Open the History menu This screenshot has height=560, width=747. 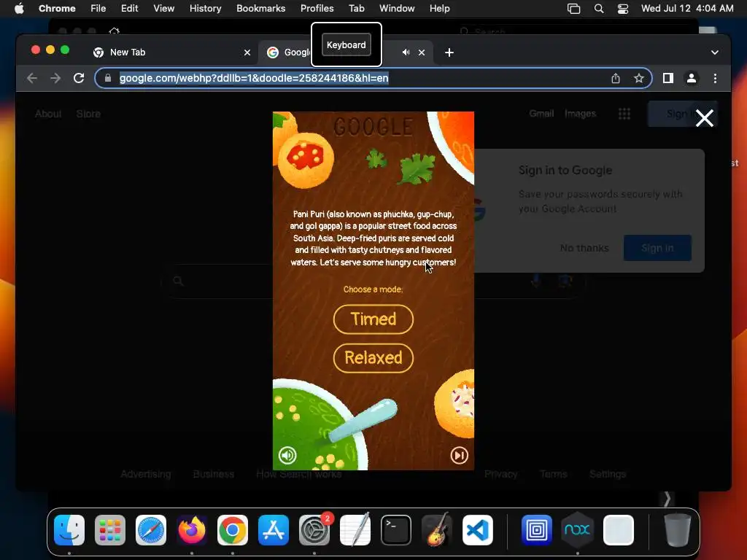(205, 9)
